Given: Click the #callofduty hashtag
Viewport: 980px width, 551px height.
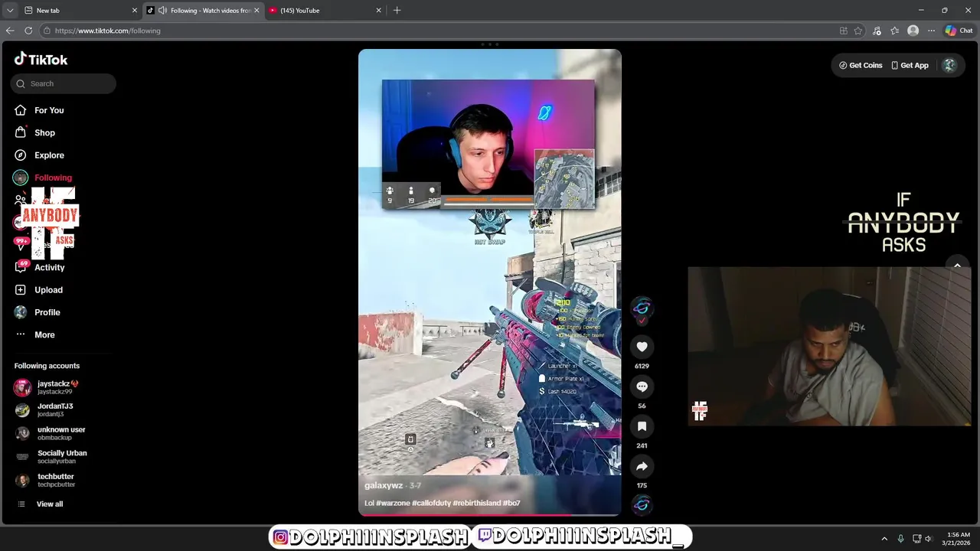Looking at the screenshot, I should click(431, 503).
